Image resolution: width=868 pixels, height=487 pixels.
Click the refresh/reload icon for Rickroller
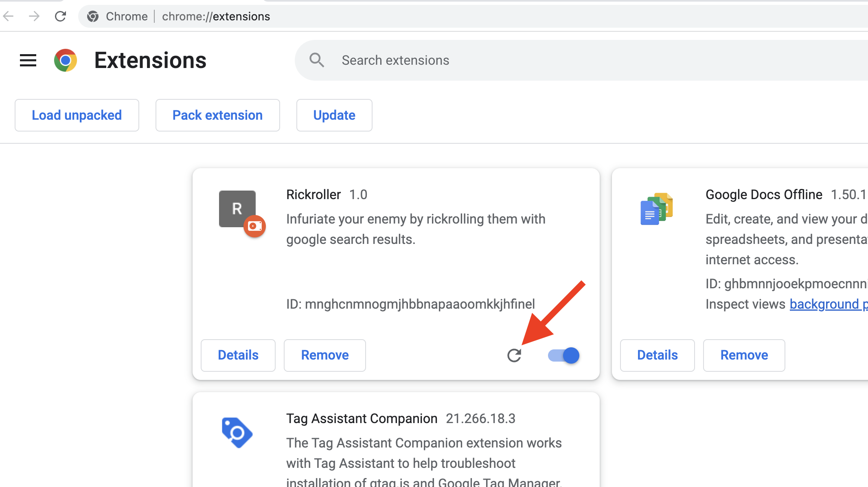click(x=515, y=355)
